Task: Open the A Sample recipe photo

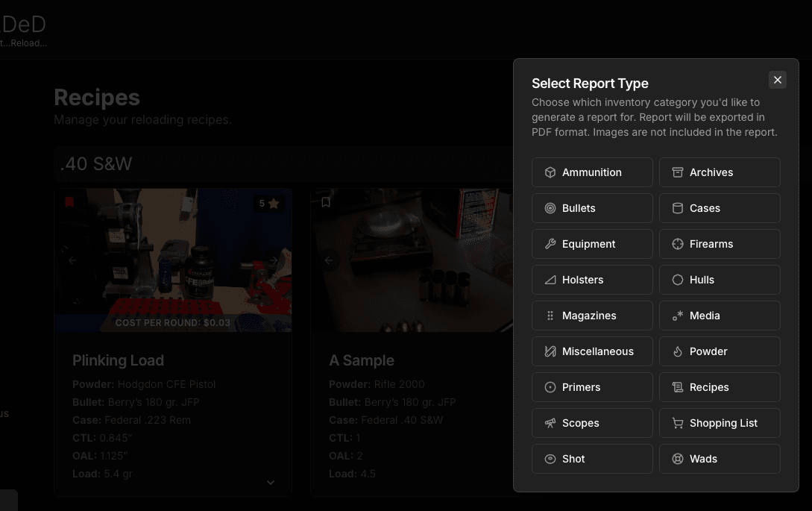Action: coord(412,260)
